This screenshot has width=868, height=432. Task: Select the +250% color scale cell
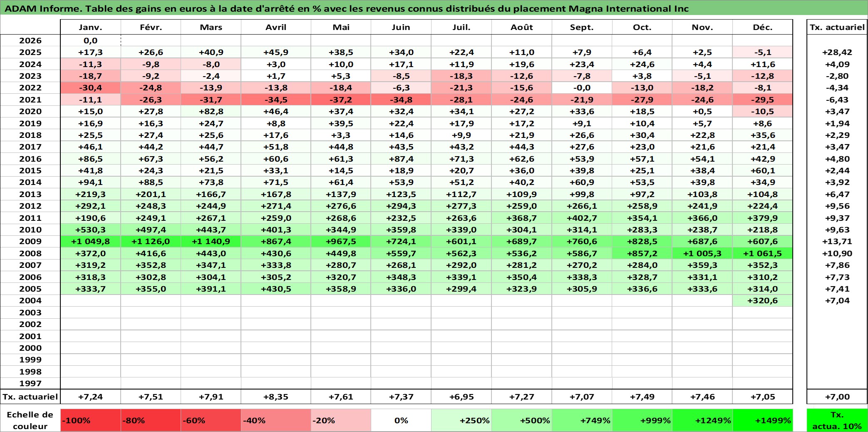pyautogui.click(x=461, y=420)
